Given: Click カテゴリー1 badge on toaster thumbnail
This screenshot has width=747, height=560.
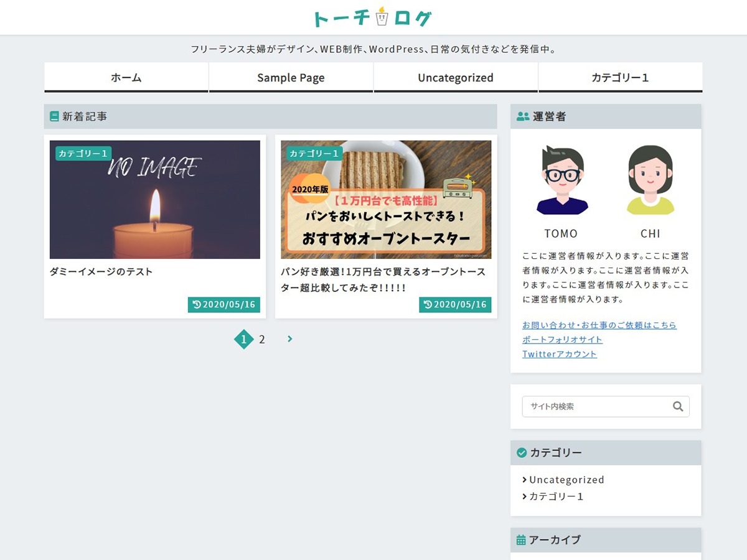Looking at the screenshot, I should pos(314,153).
